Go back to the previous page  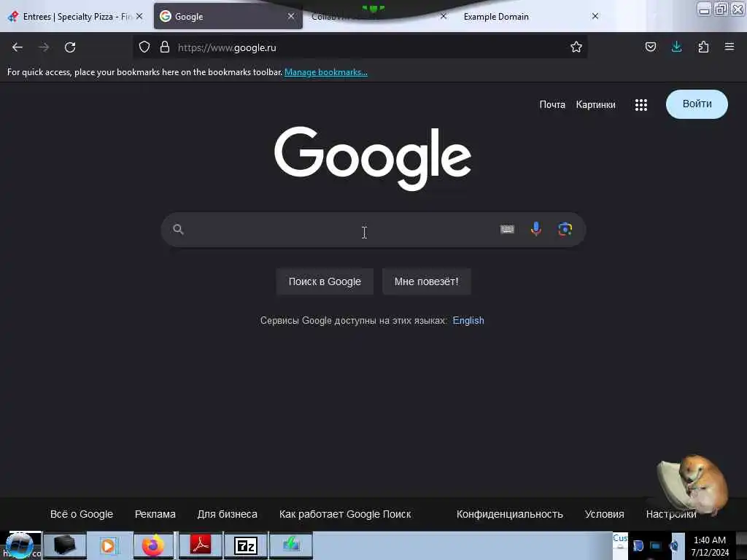(x=18, y=47)
